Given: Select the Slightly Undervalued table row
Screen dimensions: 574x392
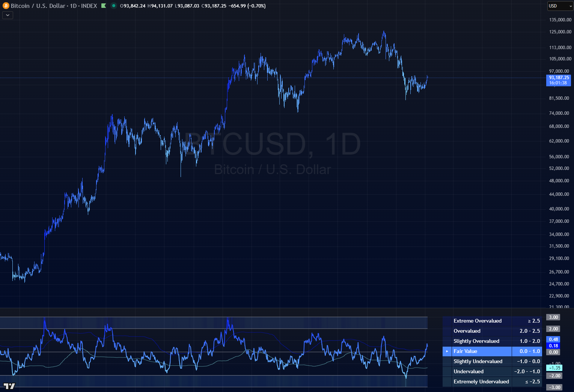Looking at the screenshot, I should pyautogui.click(x=478, y=362).
